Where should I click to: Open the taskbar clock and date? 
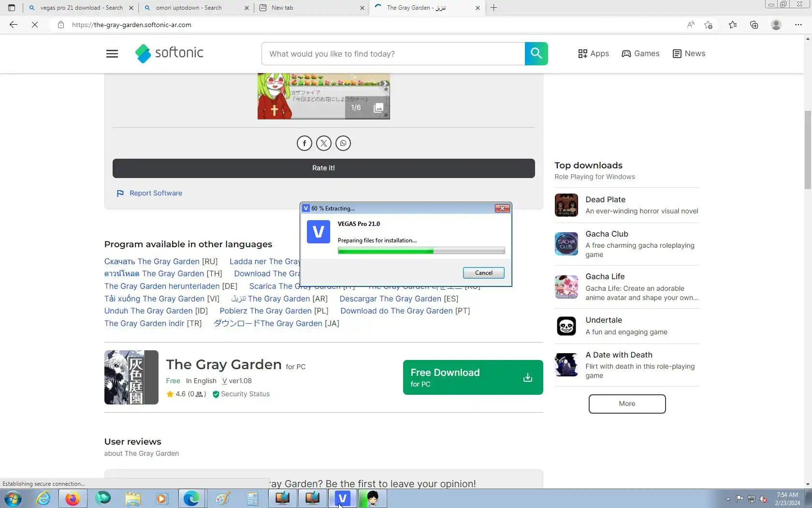coord(787,499)
